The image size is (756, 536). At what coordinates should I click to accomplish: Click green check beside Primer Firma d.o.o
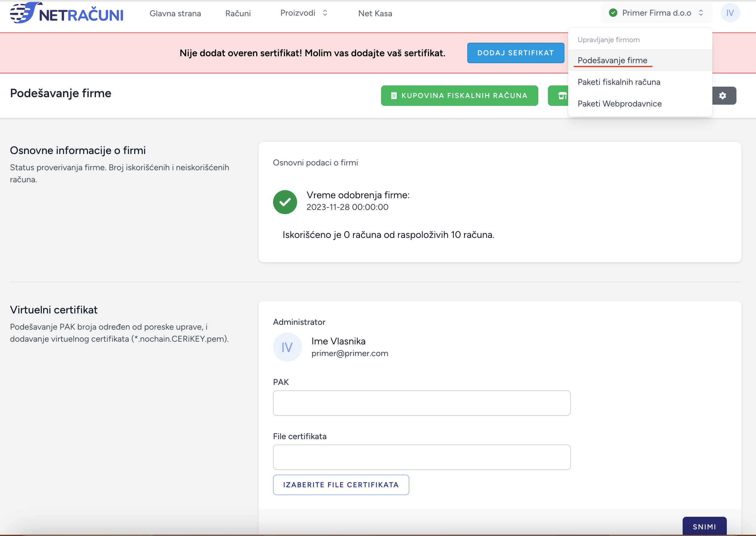pos(613,13)
